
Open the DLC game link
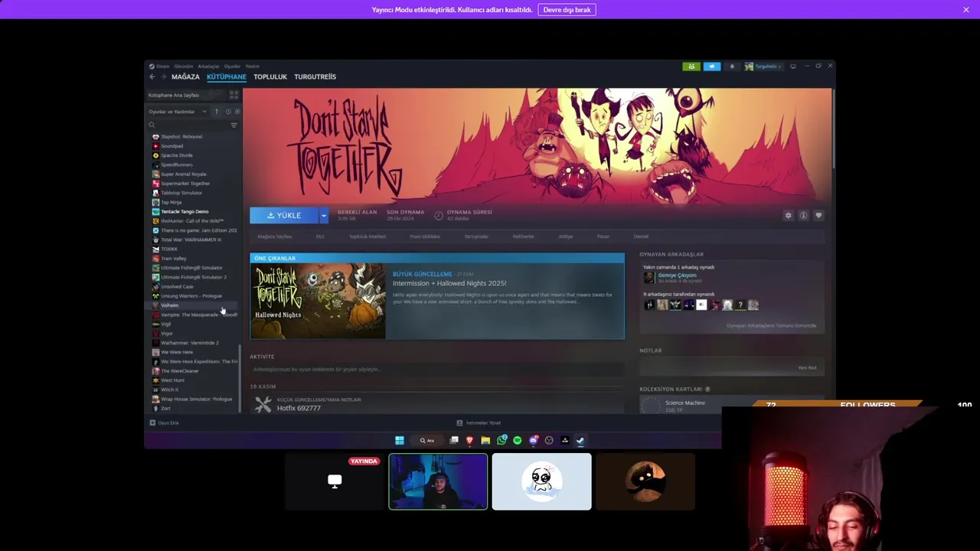pyautogui.click(x=320, y=236)
